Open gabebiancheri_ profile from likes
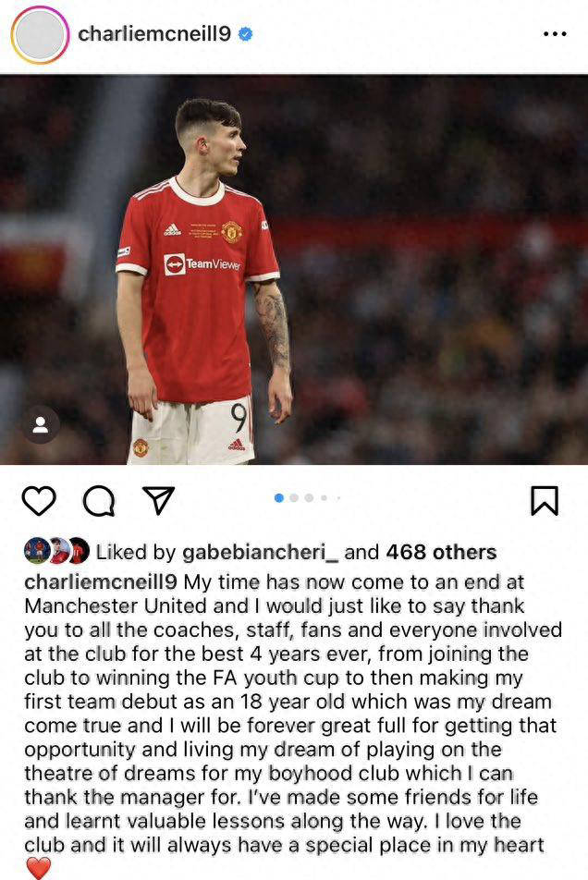This screenshot has width=588, height=880. (261, 552)
